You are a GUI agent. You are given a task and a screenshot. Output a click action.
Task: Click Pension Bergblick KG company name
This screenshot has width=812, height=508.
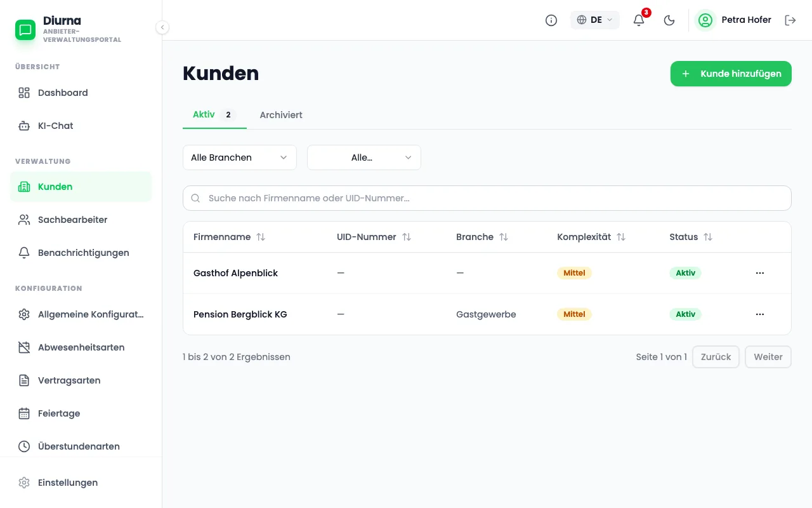point(240,314)
